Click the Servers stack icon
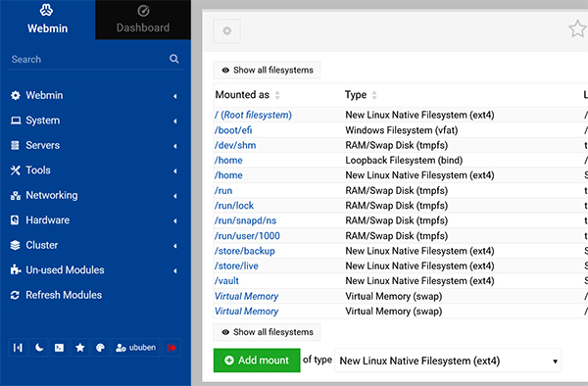588x386 pixels. click(x=15, y=145)
